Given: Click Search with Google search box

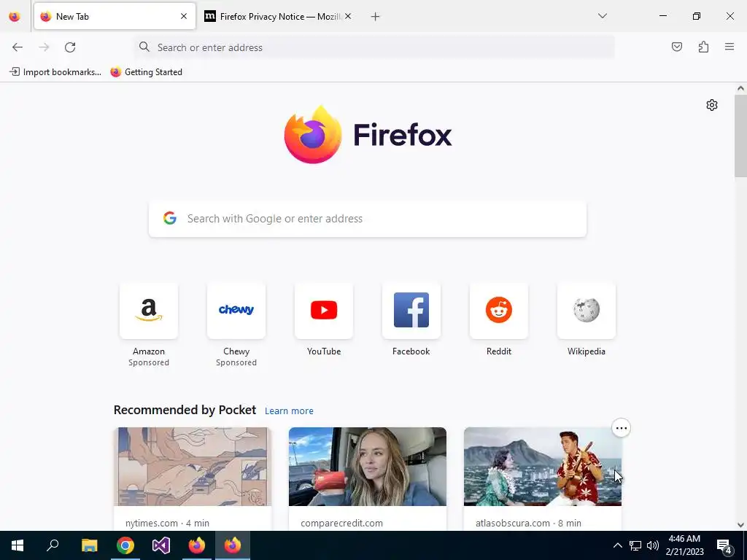Looking at the screenshot, I should [368, 219].
